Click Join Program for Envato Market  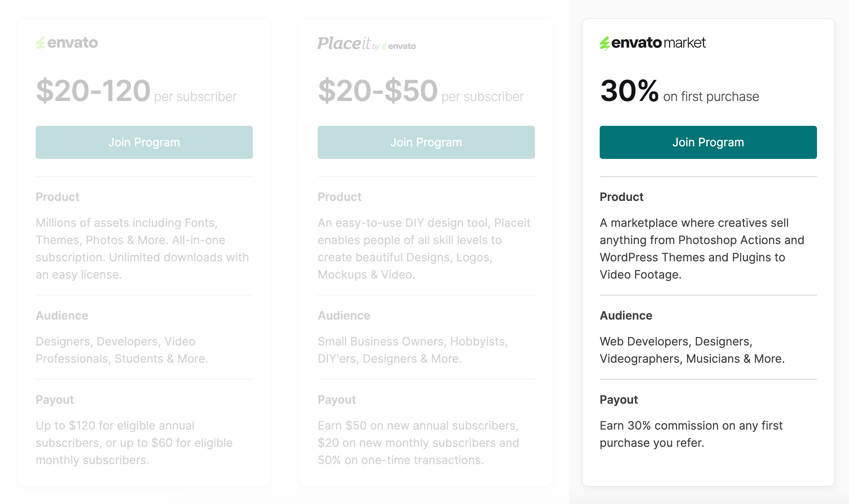tap(708, 142)
